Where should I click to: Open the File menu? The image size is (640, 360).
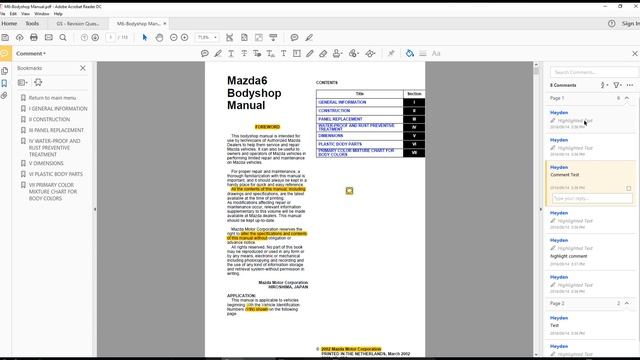pyautogui.click(x=2, y=14)
